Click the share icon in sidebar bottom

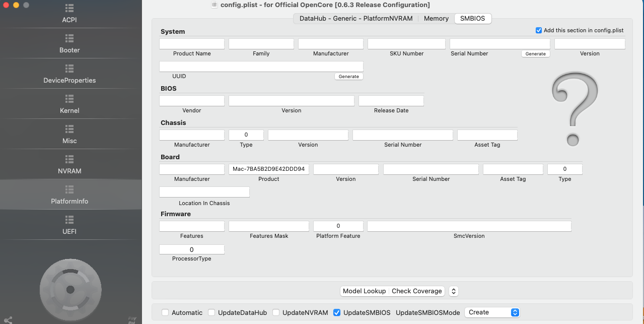[8, 320]
